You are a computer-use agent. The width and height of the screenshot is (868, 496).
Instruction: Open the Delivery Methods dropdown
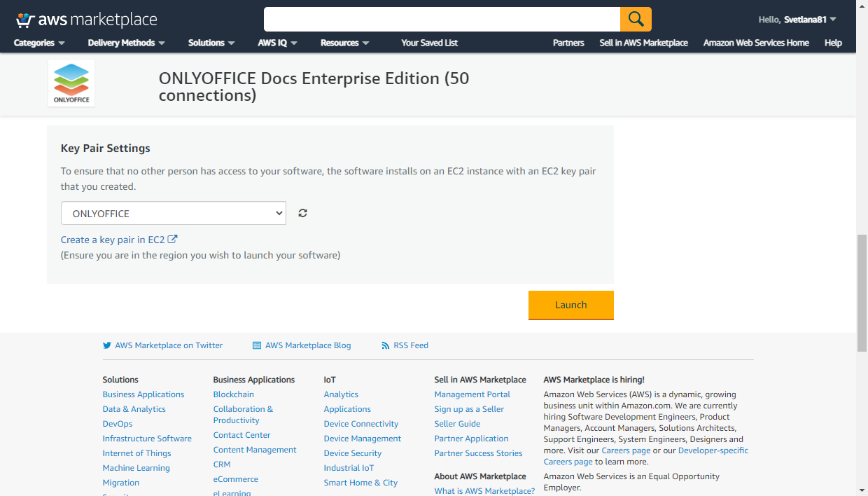(126, 43)
